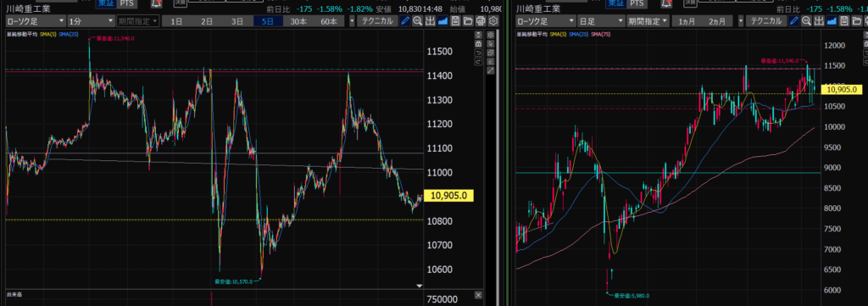Open chart settings gear in left chart toolbar
This screenshot has height=306, width=868.
(493, 21)
